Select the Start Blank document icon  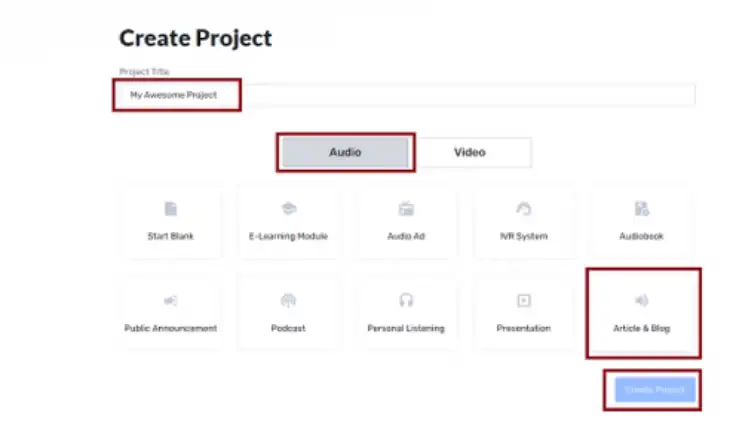171,209
